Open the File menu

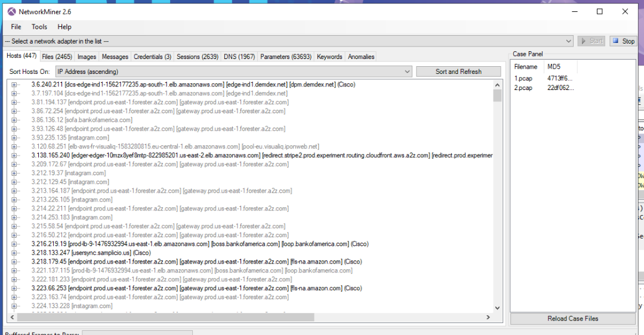click(x=16, y=27)
